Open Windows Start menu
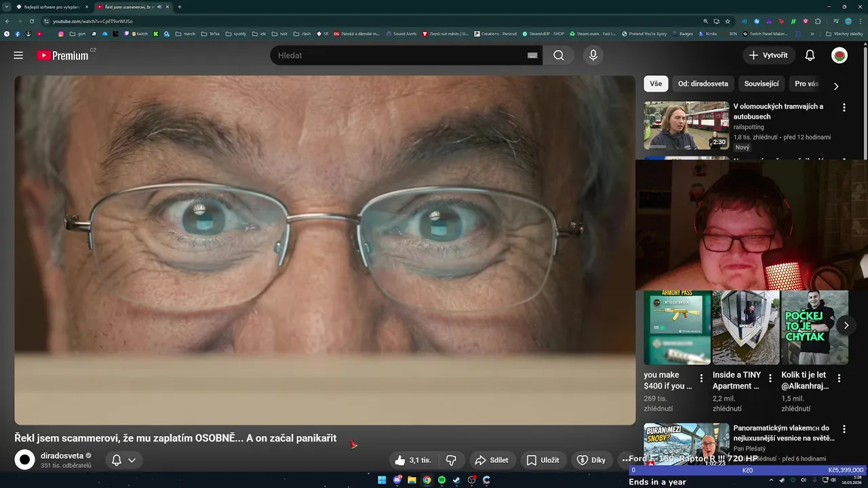Image resolution: width=868 pixels, height=488 pixels. (x=382, y=480)
